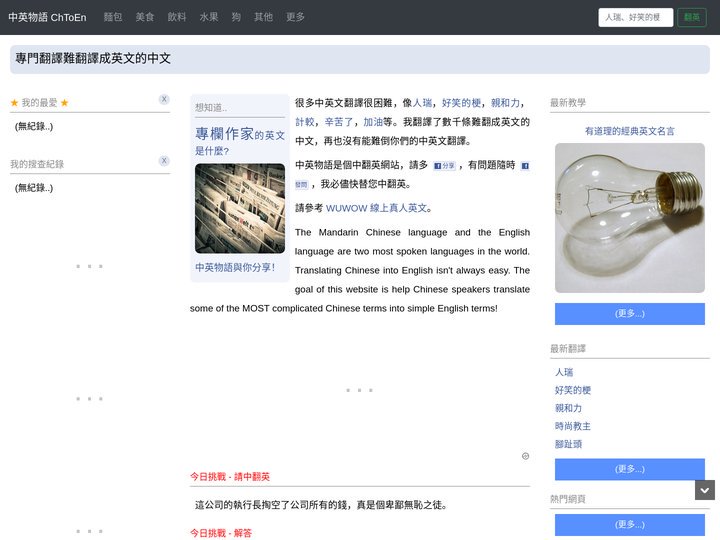Viewport: 720px width, 540px height.
Task: Clear 我的最愛 favorites with the X icon
Action: (x=164, y=99)
